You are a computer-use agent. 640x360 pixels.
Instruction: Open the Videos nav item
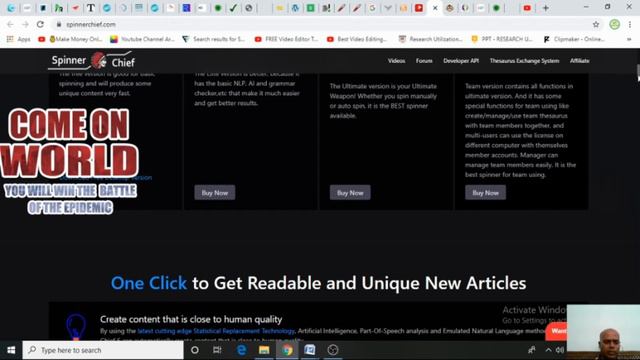(x=396, y=61)
